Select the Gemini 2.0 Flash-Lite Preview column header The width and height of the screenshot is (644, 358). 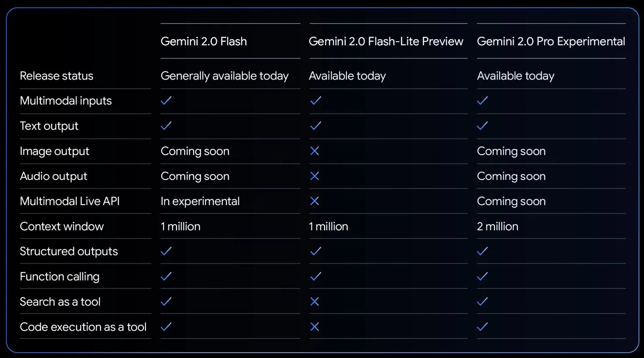[x=386, y=41]
